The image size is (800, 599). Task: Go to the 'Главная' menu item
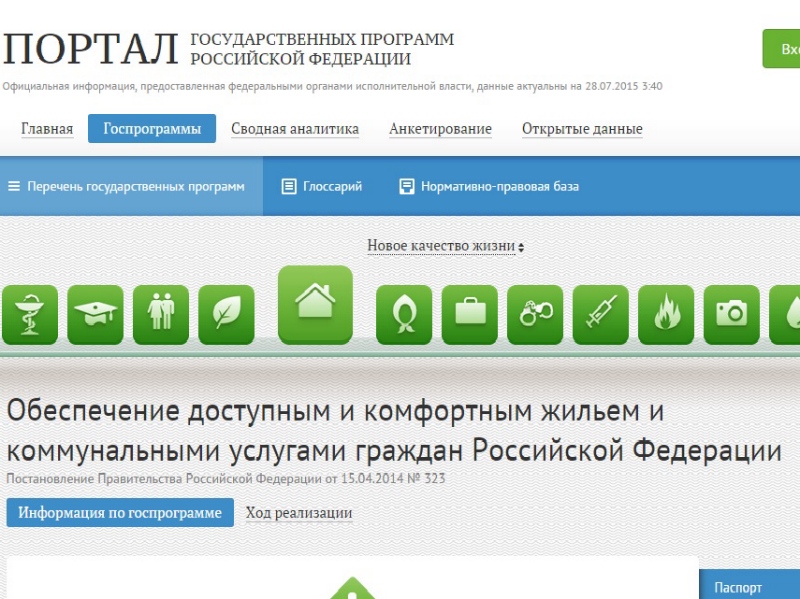point(47,129)
